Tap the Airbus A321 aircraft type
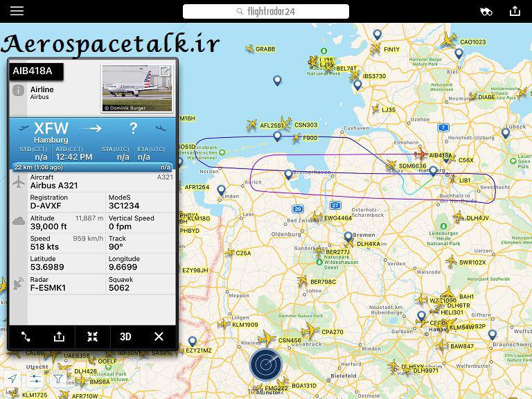 coord(54,186)
